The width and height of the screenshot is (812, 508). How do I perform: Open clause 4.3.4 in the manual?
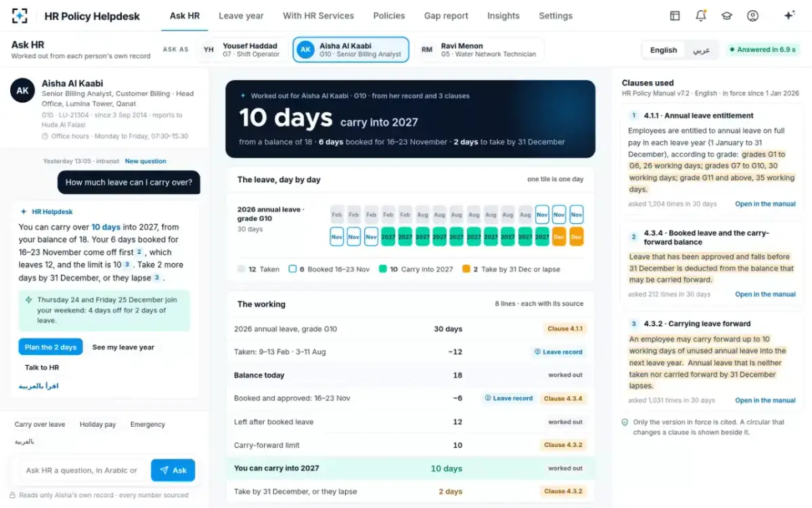click(x=765, y=295)
